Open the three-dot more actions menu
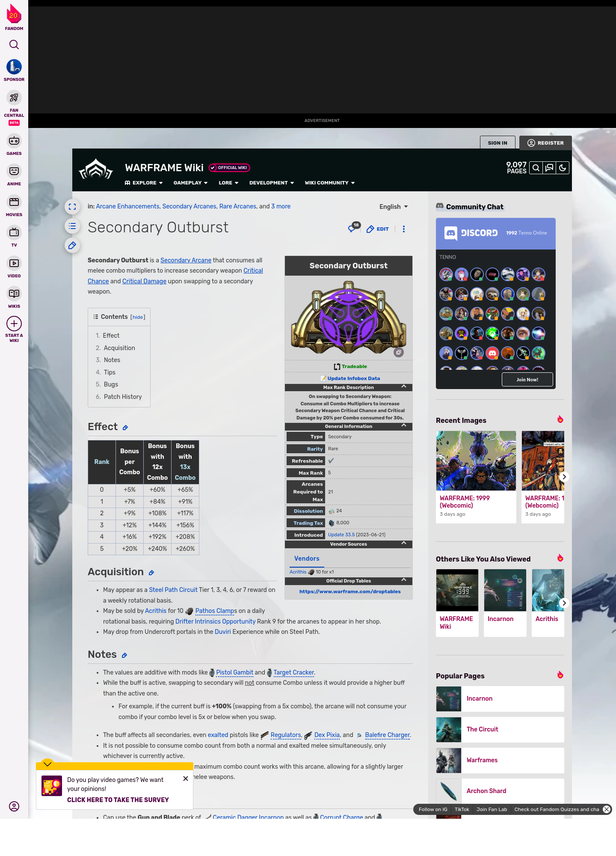 click(x=404, y=229)
